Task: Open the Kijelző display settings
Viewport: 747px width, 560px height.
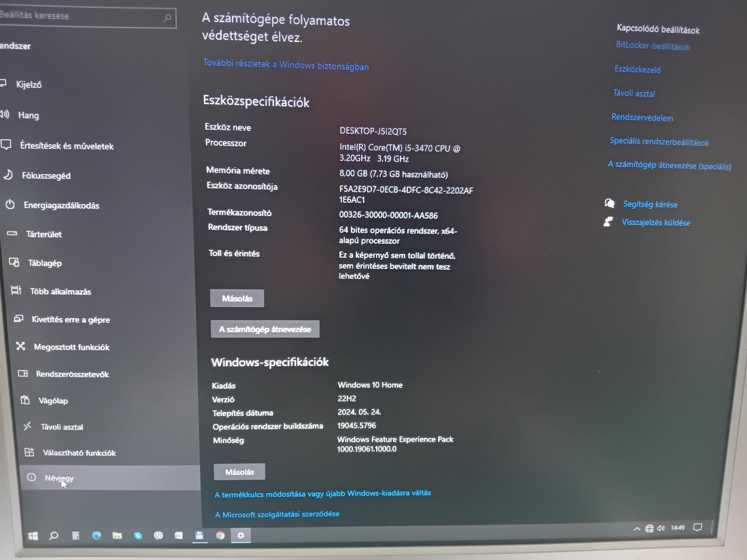Action: [29, 84]
